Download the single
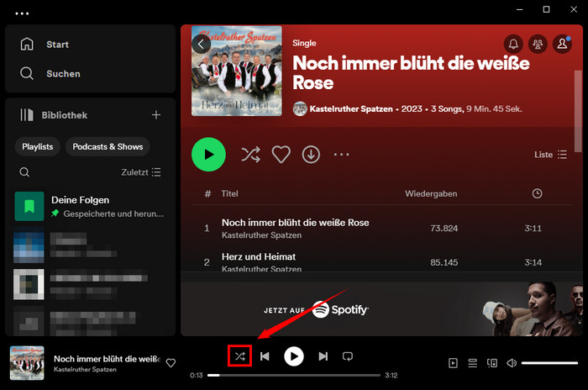This screenshot has height=390, width=588. 311,155
